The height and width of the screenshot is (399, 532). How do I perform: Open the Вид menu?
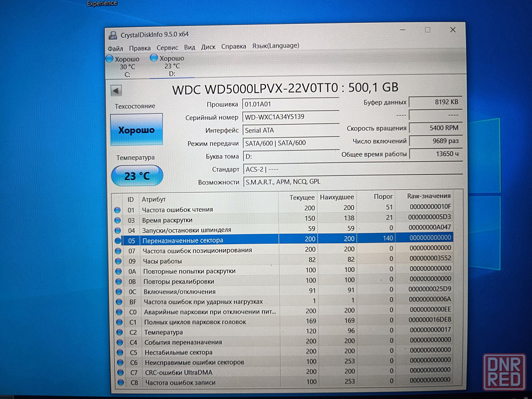click(x=190, y=47)
